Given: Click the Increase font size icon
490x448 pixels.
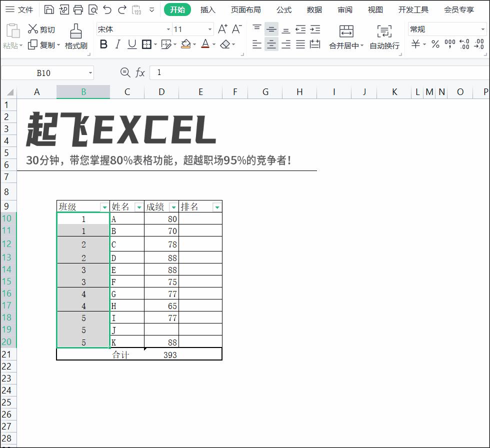Looking at the screenshot, I should coord(222,29).
